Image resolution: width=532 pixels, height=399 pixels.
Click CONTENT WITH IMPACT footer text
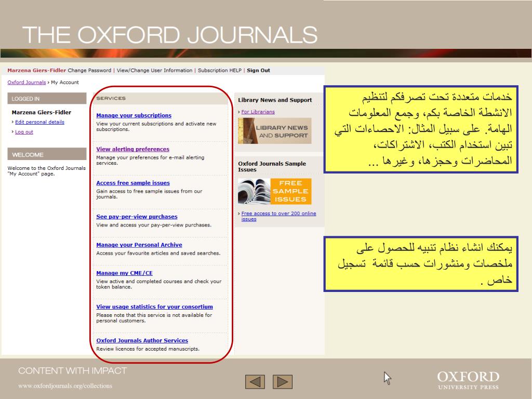(73, 370)
